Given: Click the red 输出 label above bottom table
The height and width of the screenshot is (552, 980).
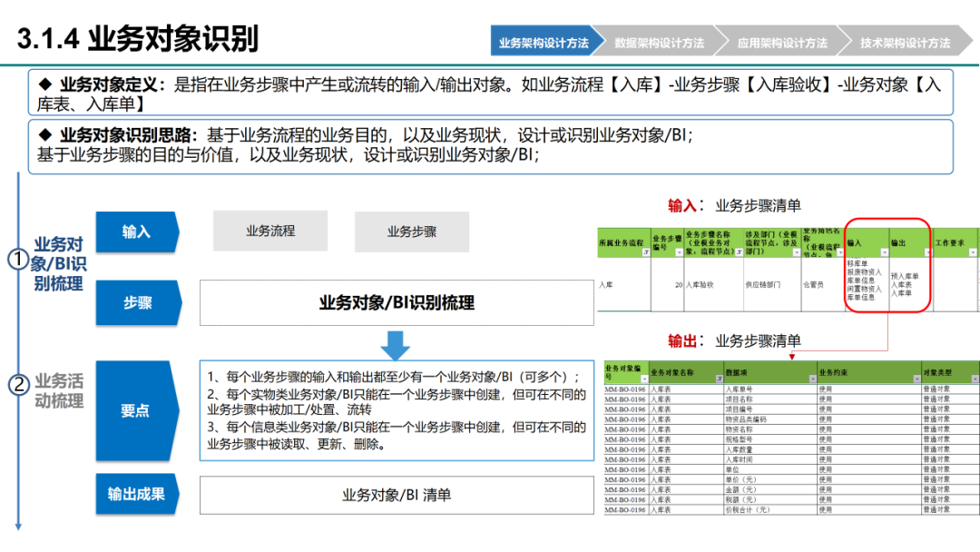Looking at the screenshot, I should pyautogui.click(x=681, y=340).
